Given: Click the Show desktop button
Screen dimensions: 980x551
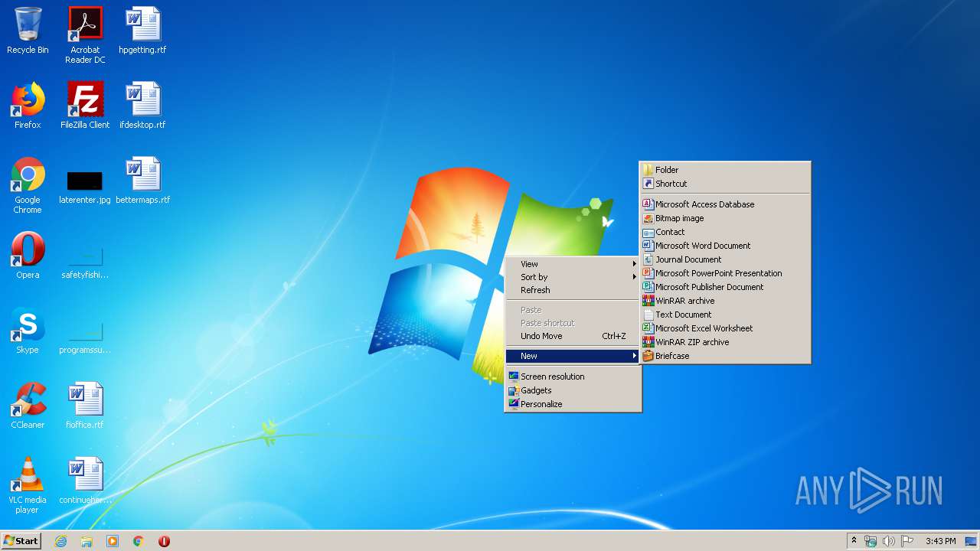Looking at the screenshot, I should 971,541.
